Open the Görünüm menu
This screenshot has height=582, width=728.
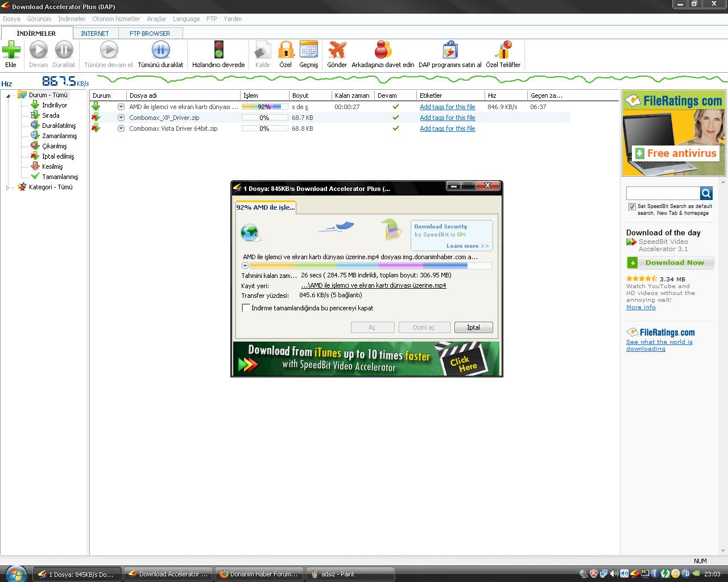[39, 19]
